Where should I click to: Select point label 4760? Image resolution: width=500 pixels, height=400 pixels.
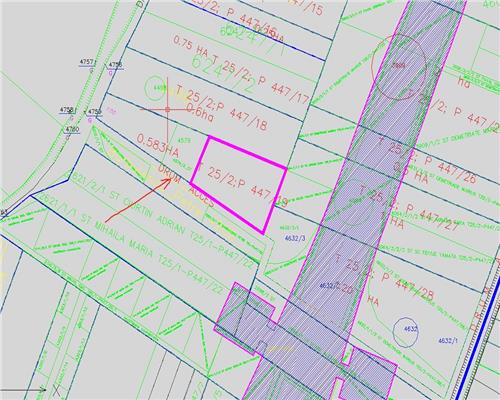click(72, 129)
